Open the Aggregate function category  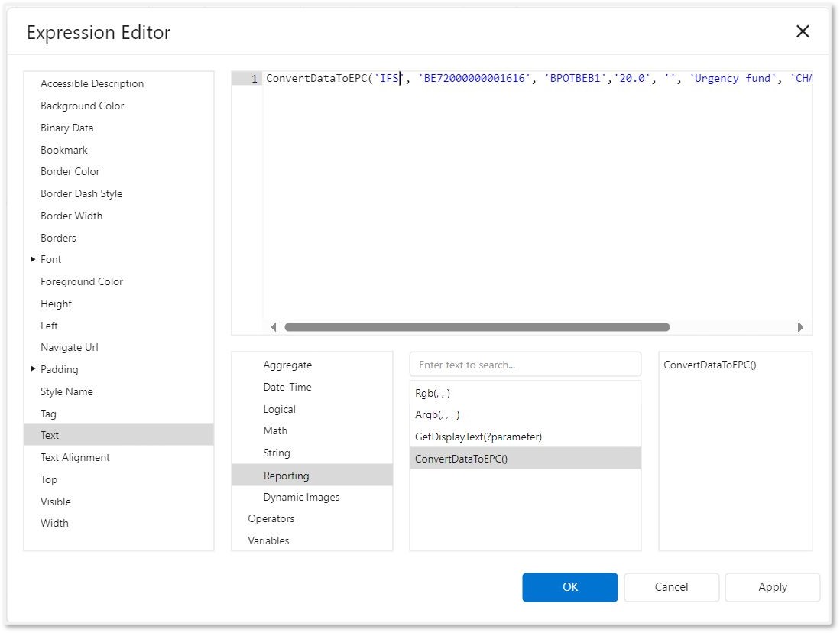point(287,365)
